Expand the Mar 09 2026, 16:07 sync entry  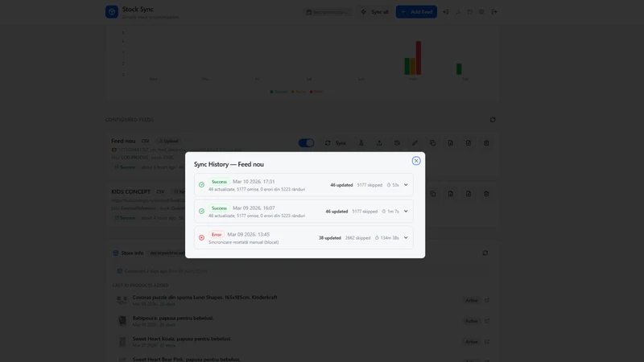(406, 212)
